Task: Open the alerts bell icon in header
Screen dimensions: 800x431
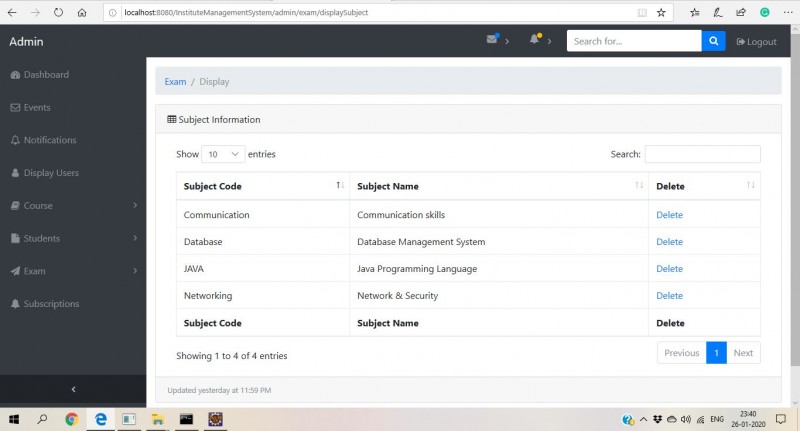Action: click(535, 39)
